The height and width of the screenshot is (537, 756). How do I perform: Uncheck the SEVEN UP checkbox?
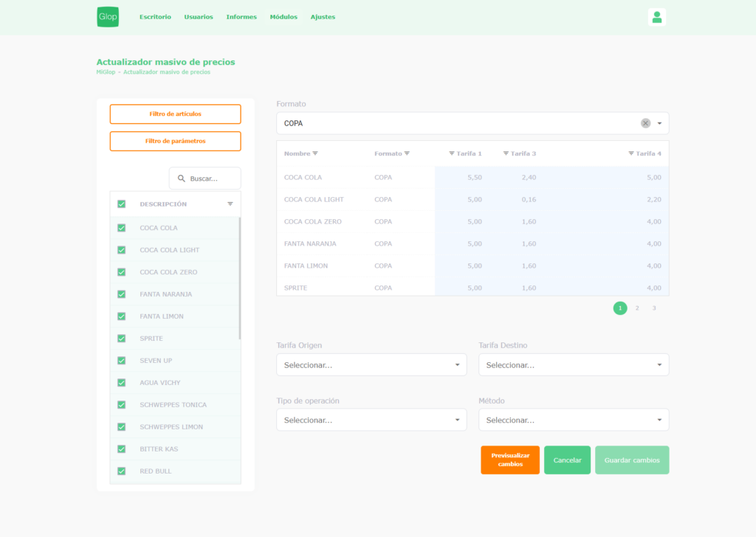point(122,361)
